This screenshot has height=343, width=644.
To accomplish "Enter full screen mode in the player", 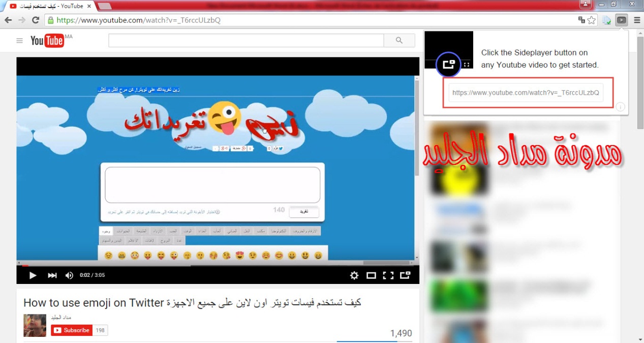I will click(x=388, y=275).
